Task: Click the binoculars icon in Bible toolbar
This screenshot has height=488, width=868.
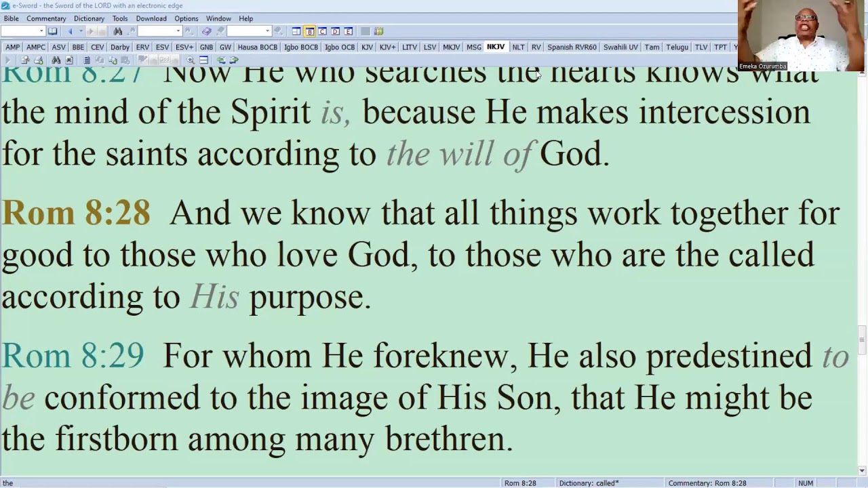Action: pyautogui.click(x=56, y=60)
